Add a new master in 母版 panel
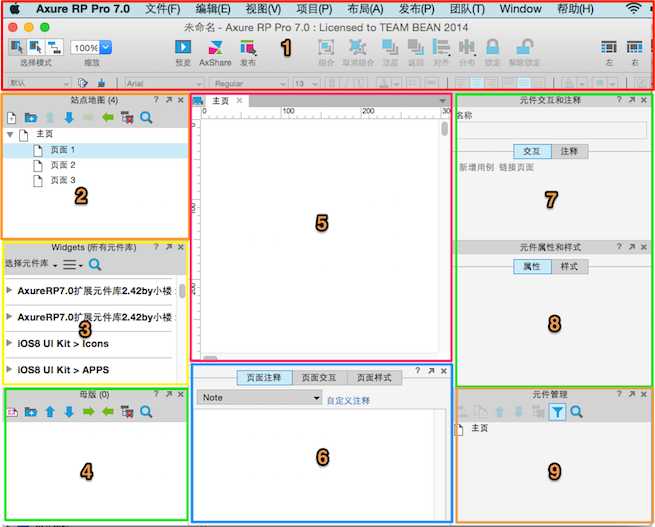Viewport: 655px width, 527px height. click(x=12, y=412)
